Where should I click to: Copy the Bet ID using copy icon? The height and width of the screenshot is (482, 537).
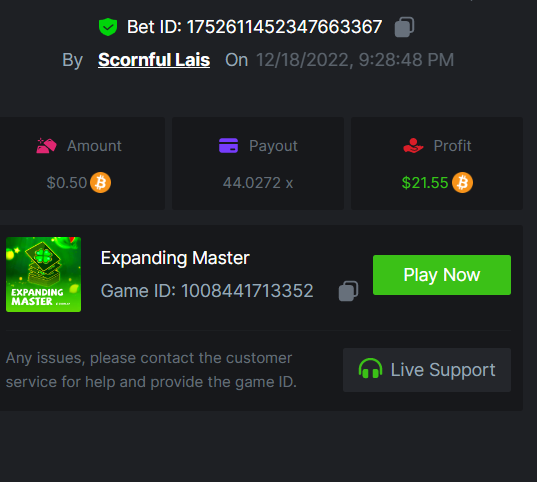pyautogui.click(x=404, y=27)
